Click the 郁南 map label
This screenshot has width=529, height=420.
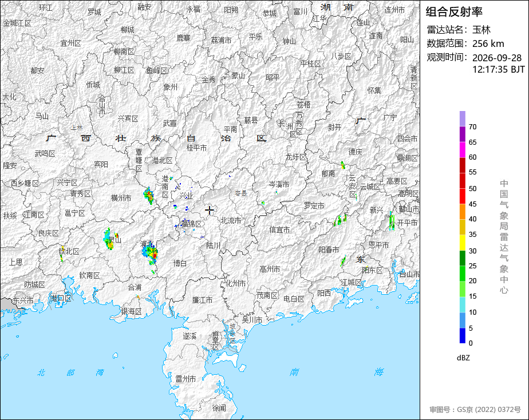[x=328, y=173]
